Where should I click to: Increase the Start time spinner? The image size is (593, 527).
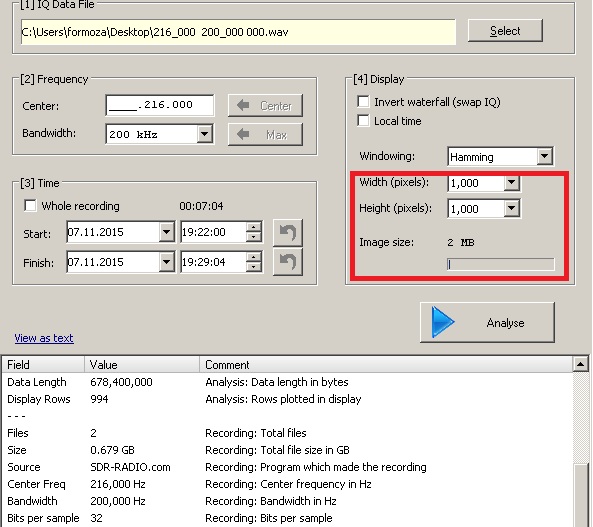tap(253, 227)
